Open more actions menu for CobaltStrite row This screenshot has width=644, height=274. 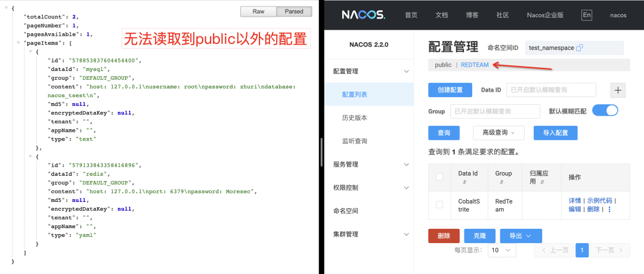[x=609, y=210]
